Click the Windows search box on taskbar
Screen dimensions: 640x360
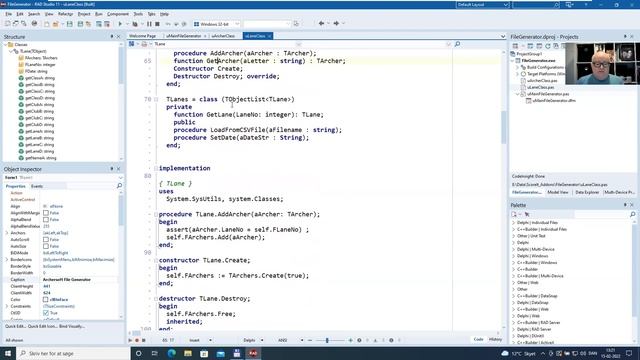pos(73,353)
